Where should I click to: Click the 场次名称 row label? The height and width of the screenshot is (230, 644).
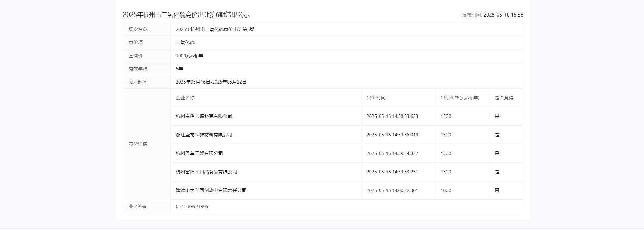tap(138, 29)
